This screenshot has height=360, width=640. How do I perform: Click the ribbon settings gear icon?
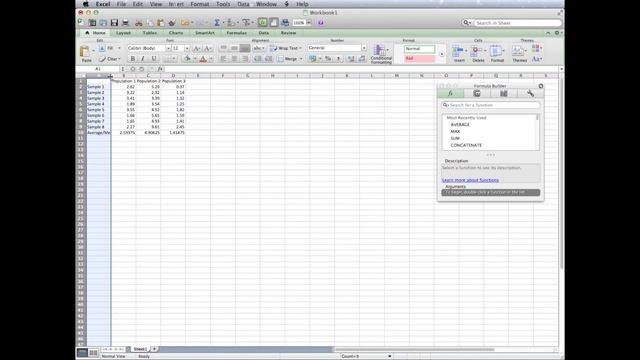[x=557, y=33]
